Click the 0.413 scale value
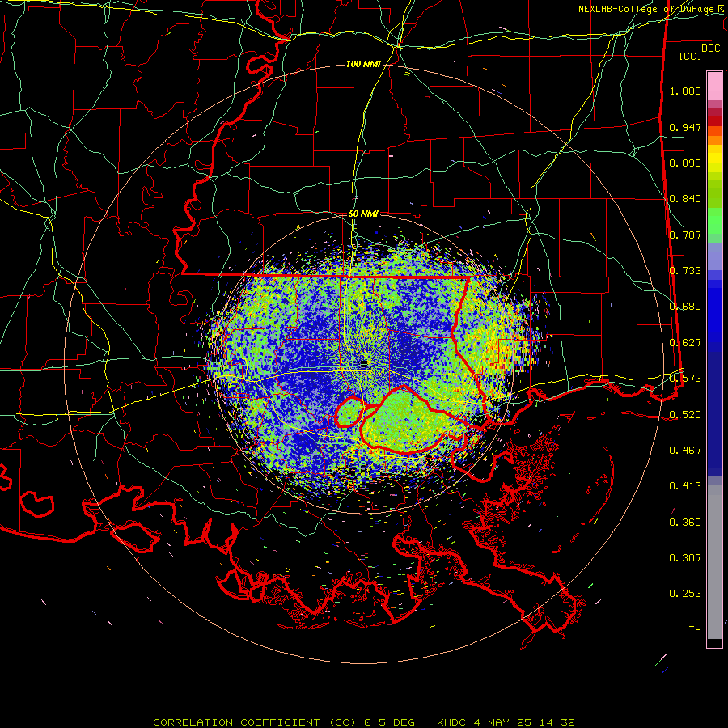Screen dimensions: 728x728 pyautogui.click(x=685, y=486)
